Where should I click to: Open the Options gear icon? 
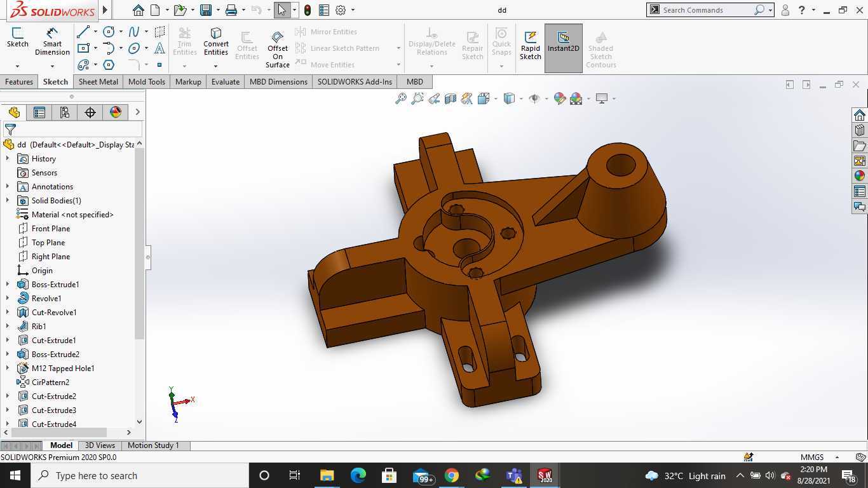coord(341,10)
